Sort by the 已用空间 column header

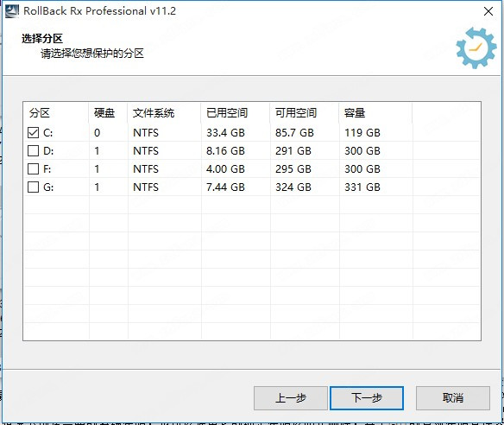click(x=236, y=113)
